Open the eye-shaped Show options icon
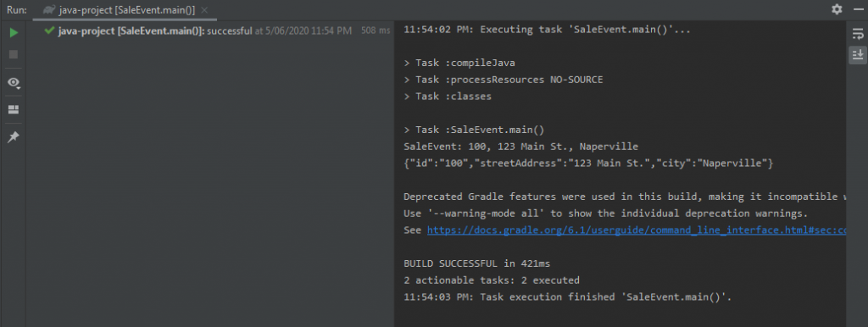 coord(14,82)
